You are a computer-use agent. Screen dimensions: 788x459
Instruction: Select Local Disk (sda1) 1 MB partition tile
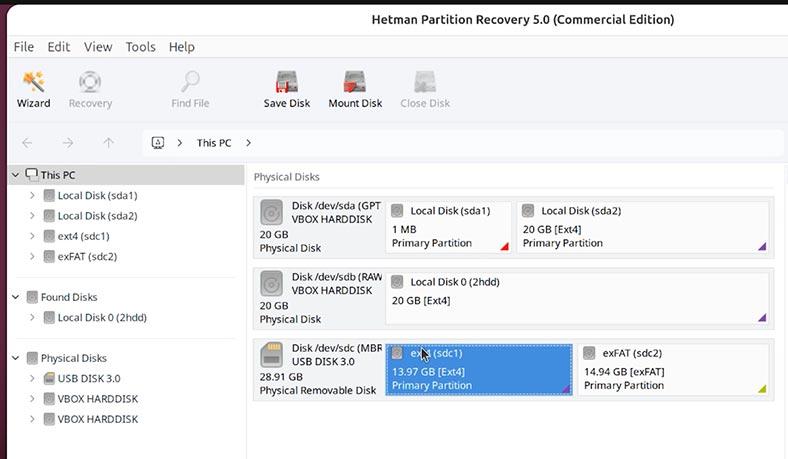449,227
